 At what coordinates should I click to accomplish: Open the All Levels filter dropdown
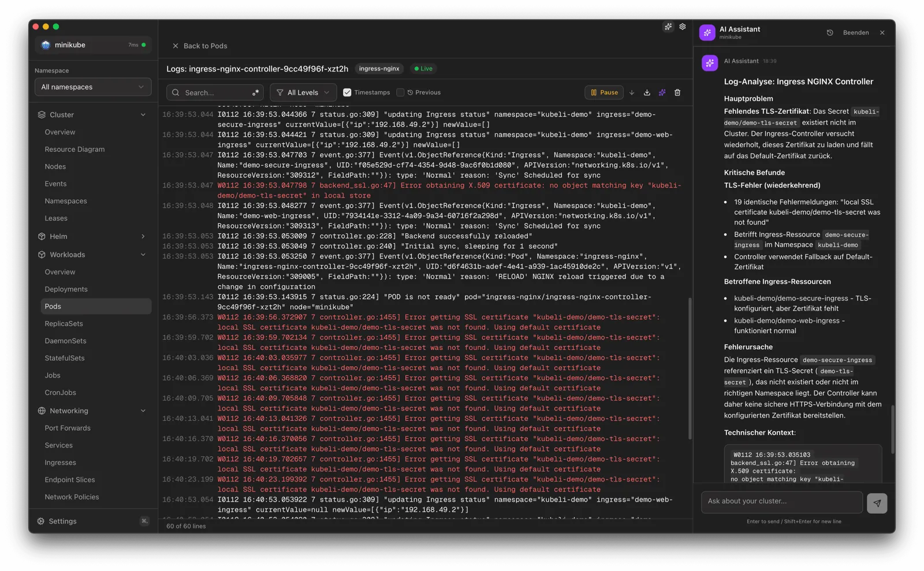coord(303,92)
